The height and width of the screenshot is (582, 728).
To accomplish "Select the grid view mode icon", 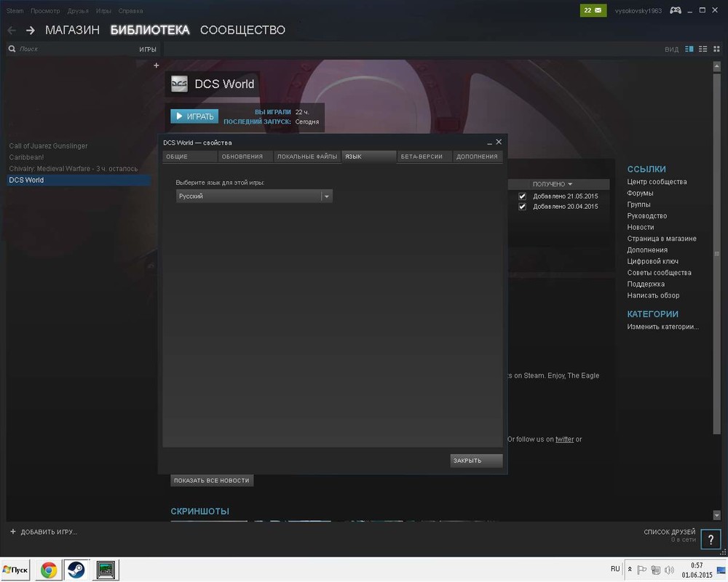I will coord(716,49).
